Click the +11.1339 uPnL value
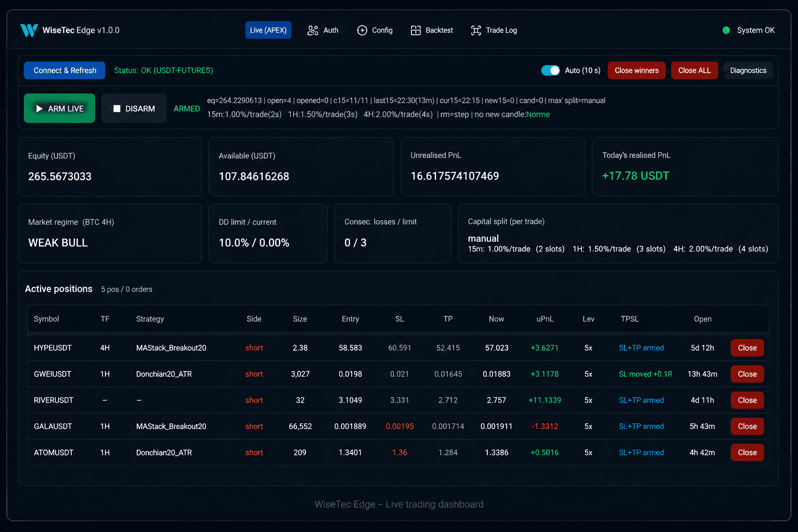 (544, 400)
